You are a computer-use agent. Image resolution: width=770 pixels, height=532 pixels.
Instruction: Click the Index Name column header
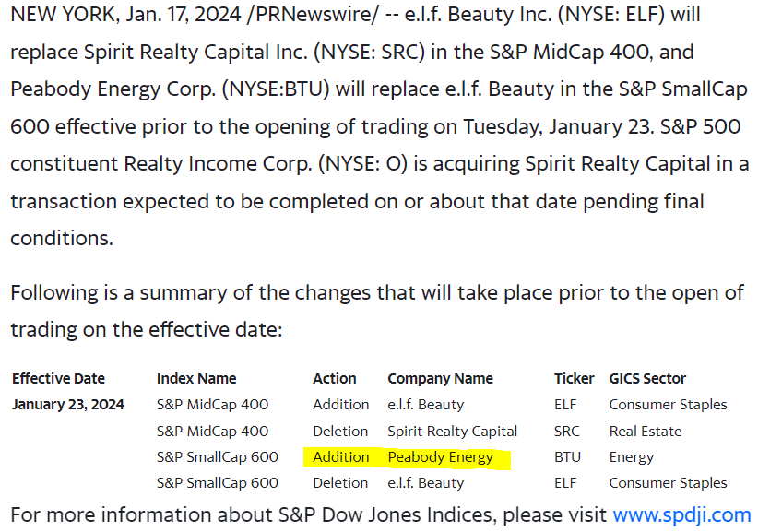coord(196,378)
